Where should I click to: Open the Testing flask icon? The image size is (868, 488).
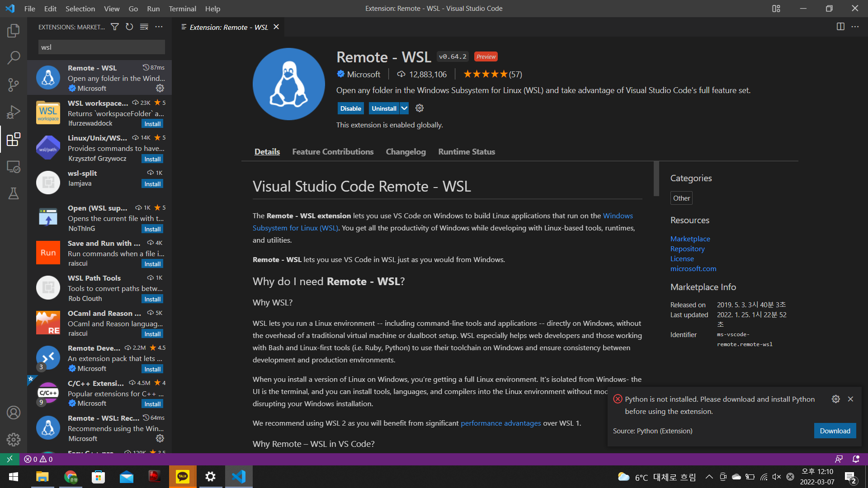[x=14, y=194]
